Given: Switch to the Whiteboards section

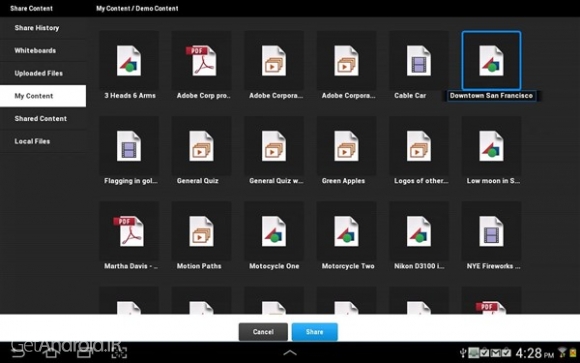Looking at the screenshot, I should click(x=43, y=50).
